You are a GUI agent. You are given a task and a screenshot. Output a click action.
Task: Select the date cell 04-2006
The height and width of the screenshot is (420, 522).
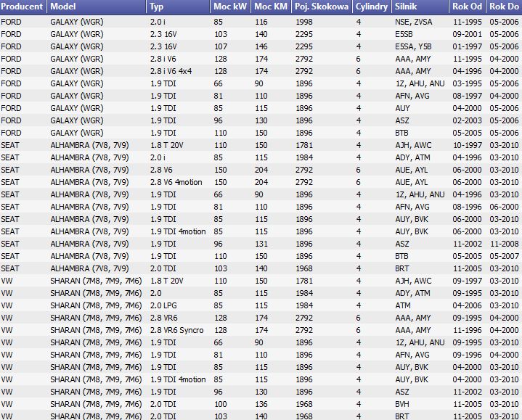coord(467,305)
